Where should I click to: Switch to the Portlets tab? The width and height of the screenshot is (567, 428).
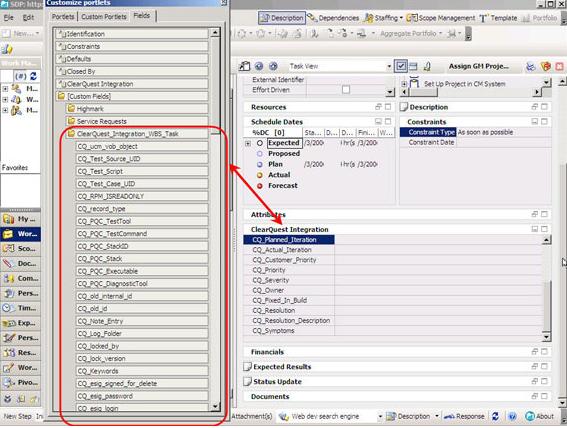(63, 17)
